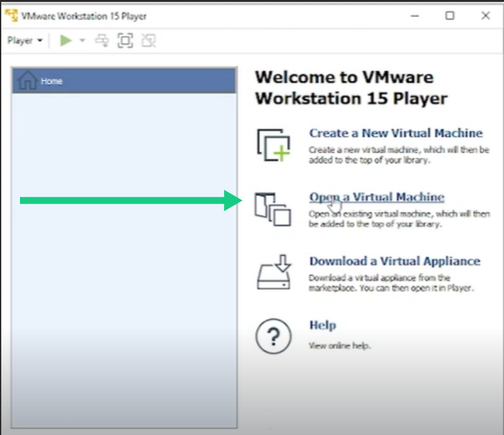
Task: Click the 'Welcome to VMware Workstation 15 Player' heading
Action: click(x=351, y=88)
